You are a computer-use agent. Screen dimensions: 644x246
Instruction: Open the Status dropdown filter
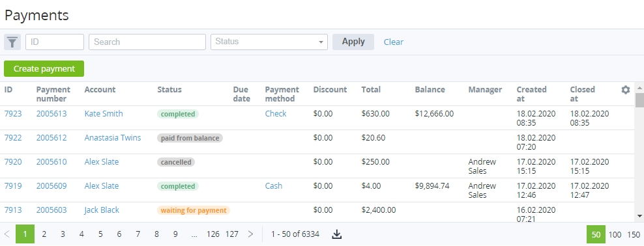(269, 42)
